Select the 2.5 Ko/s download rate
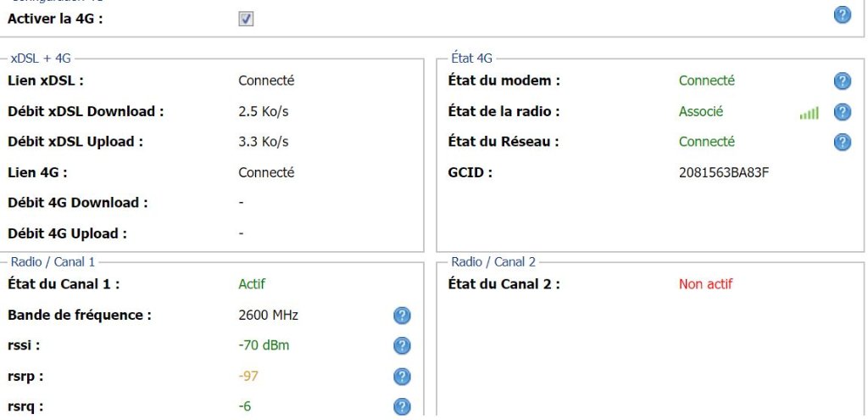Screen dimensions: 868x420 point(264,111)
